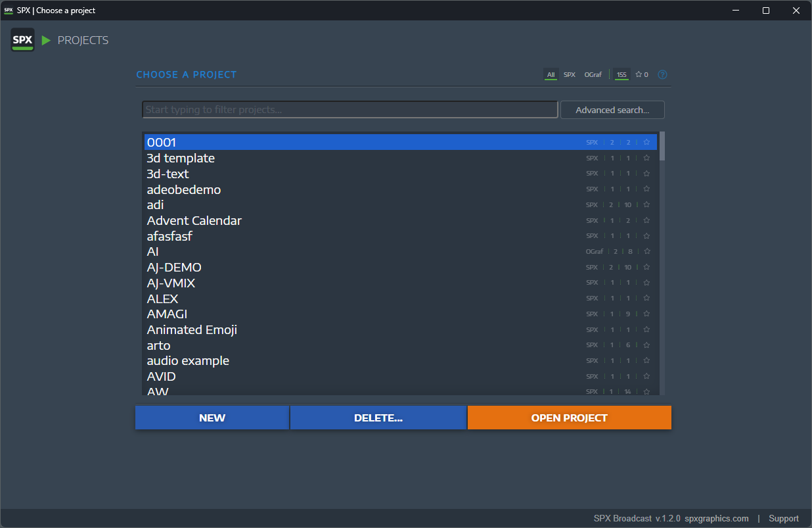Select the Advent Calendar project
This screenshot has width=812, height=528.
[401, 220]
